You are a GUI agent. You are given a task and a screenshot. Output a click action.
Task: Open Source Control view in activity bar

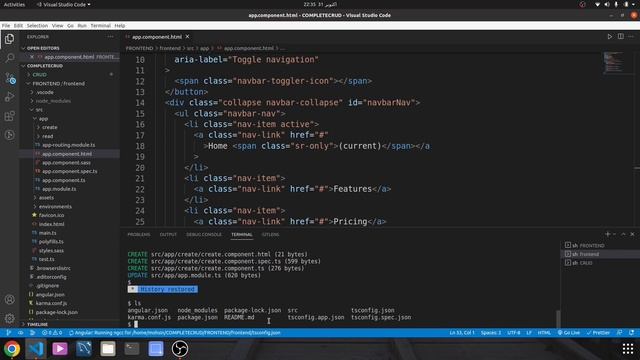click(x=9, y=78)
